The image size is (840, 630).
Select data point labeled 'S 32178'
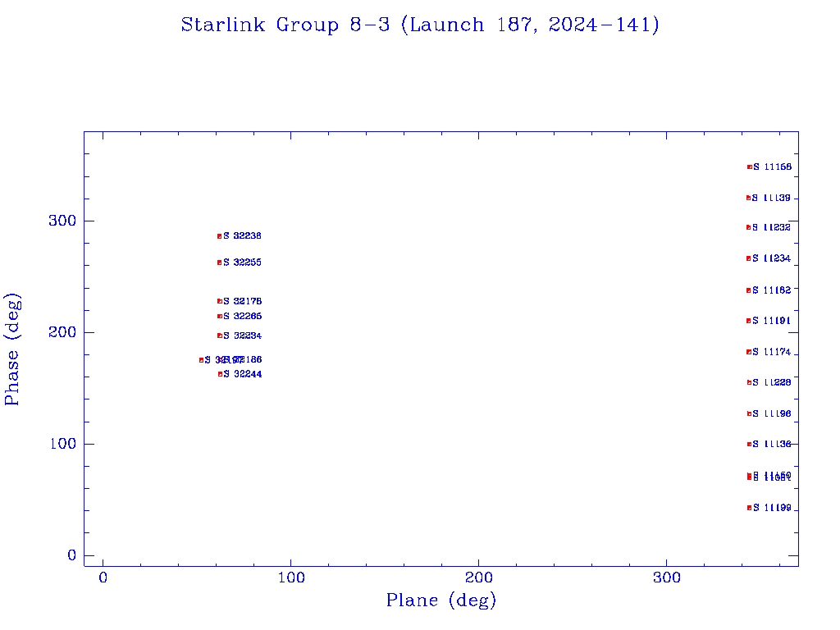(220, 302)
